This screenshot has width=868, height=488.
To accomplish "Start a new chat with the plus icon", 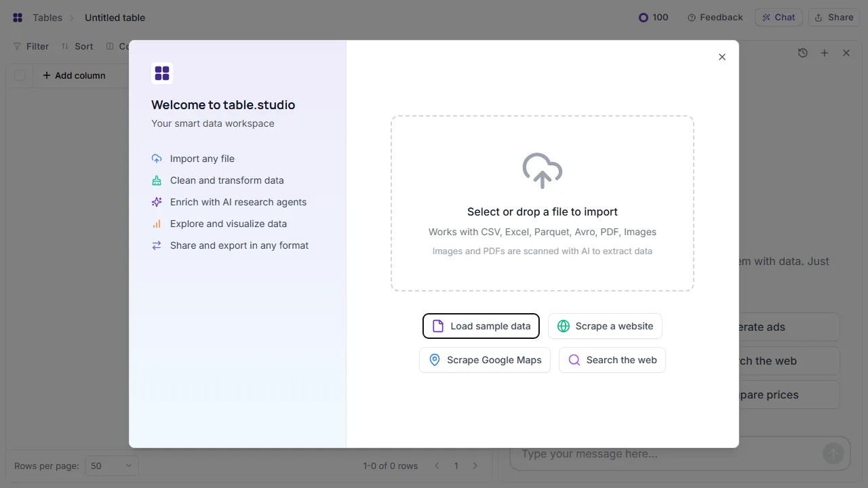I will [x=824, y=52].
